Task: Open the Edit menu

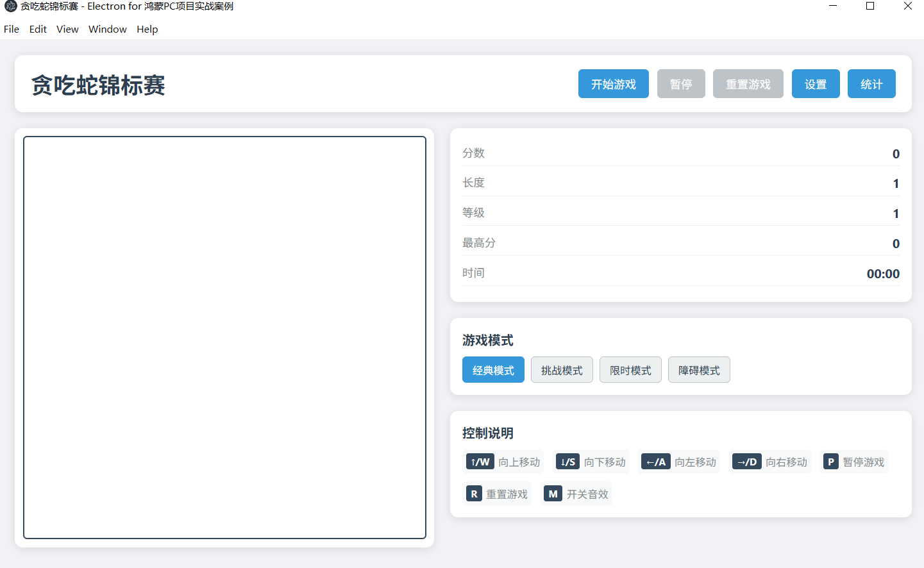Action: point(38,29)
